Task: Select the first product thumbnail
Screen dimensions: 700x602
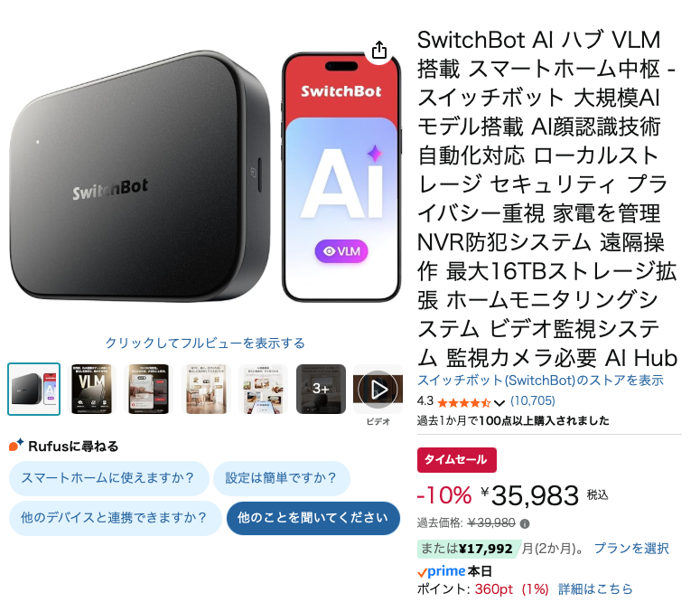Action: pos(34,390)
